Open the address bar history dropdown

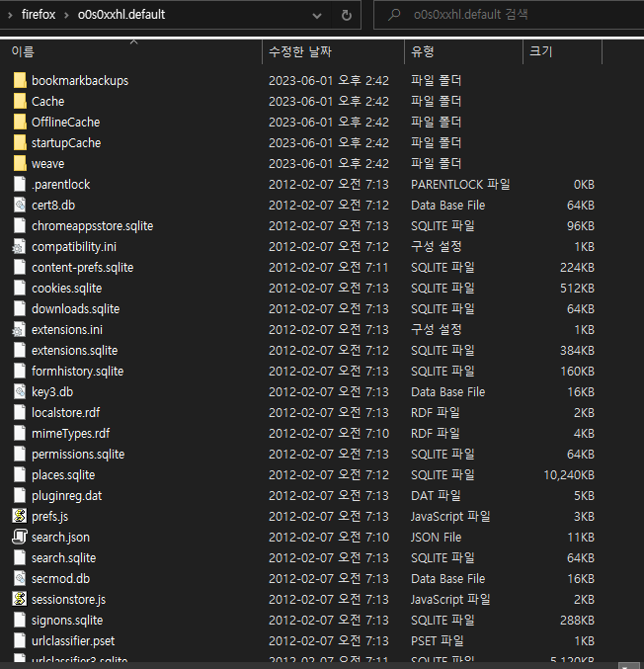[x=317, y=16]
